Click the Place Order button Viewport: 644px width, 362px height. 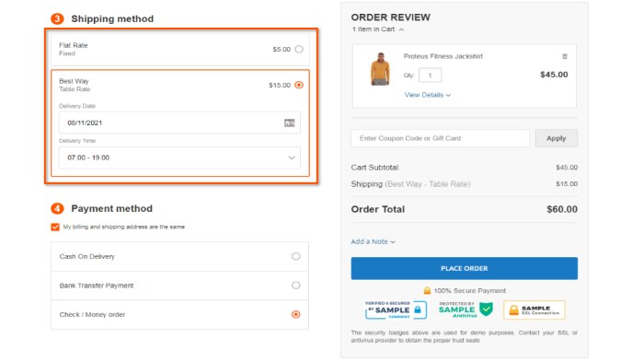[464, 268]
